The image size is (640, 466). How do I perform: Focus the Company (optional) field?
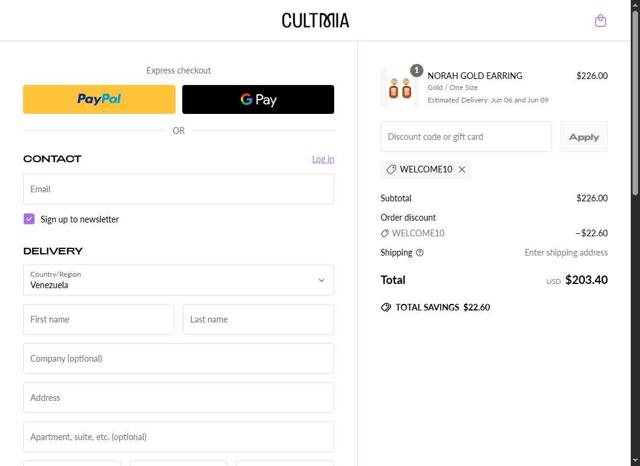click(x=178, y=358)
